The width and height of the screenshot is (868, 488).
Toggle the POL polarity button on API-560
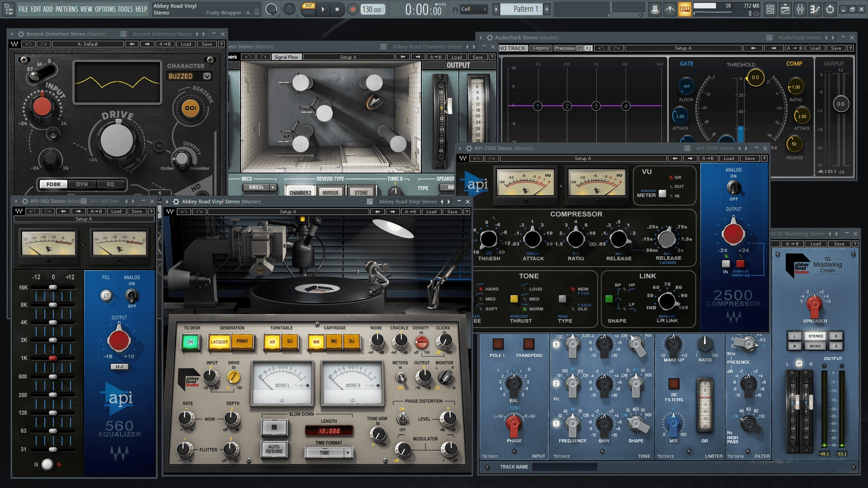pos(106,296)
